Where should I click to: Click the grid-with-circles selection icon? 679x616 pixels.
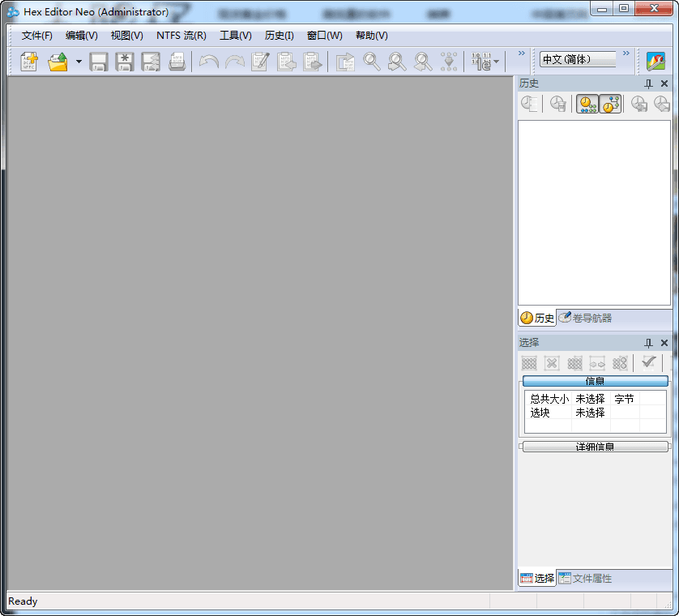(620, 363)
